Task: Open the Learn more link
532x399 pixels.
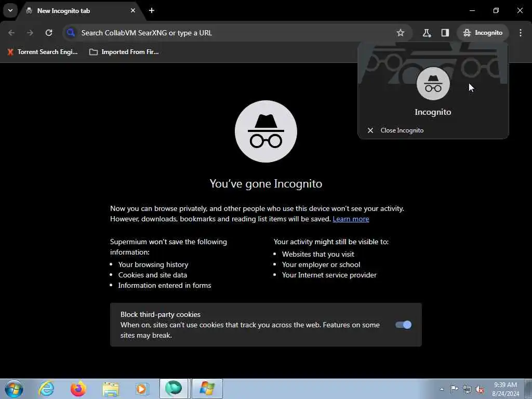Action: click(351, 219)
